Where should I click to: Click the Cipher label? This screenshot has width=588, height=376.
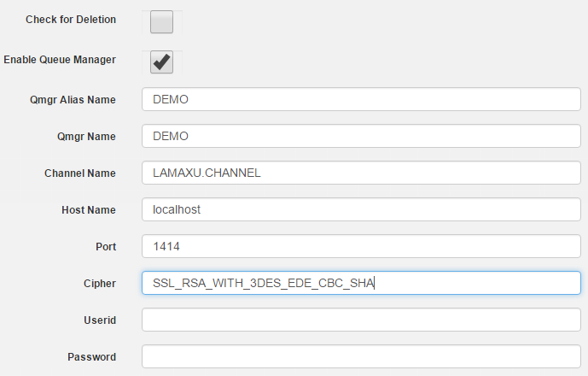(100, 284)
